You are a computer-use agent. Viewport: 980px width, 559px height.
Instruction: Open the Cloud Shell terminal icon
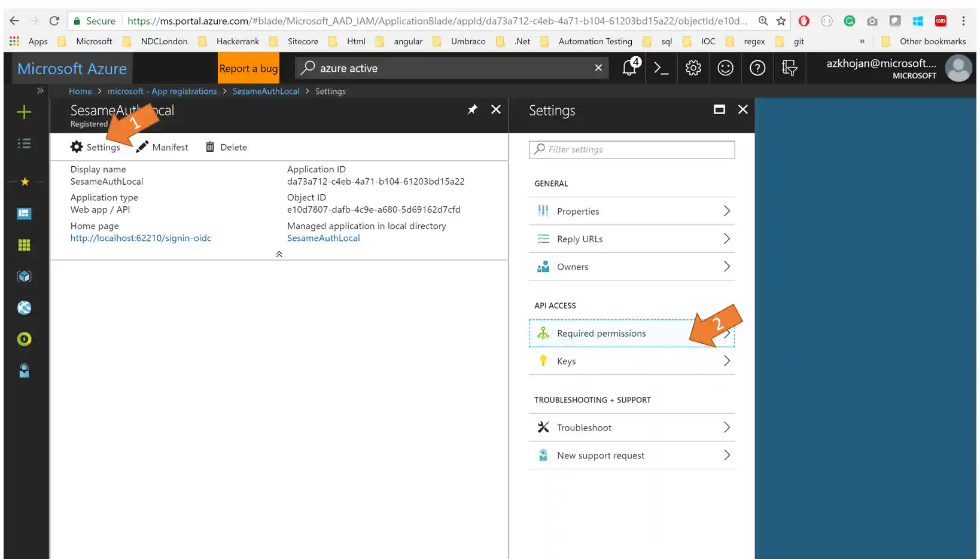[x=661, y=68]
